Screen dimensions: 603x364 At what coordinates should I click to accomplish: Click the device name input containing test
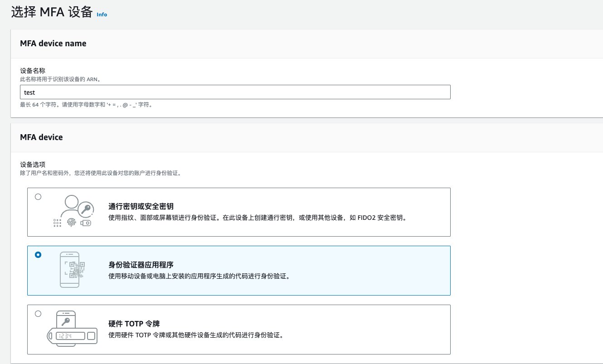[235, 92]
